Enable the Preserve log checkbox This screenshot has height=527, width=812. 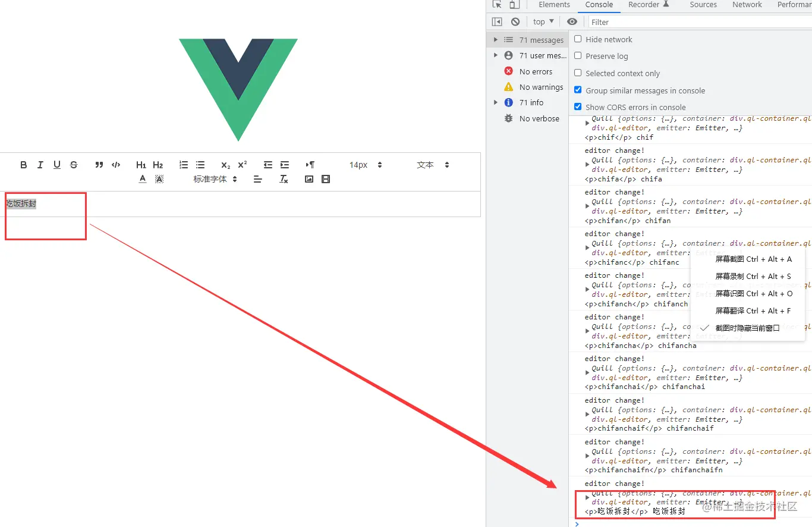[578, 55]
